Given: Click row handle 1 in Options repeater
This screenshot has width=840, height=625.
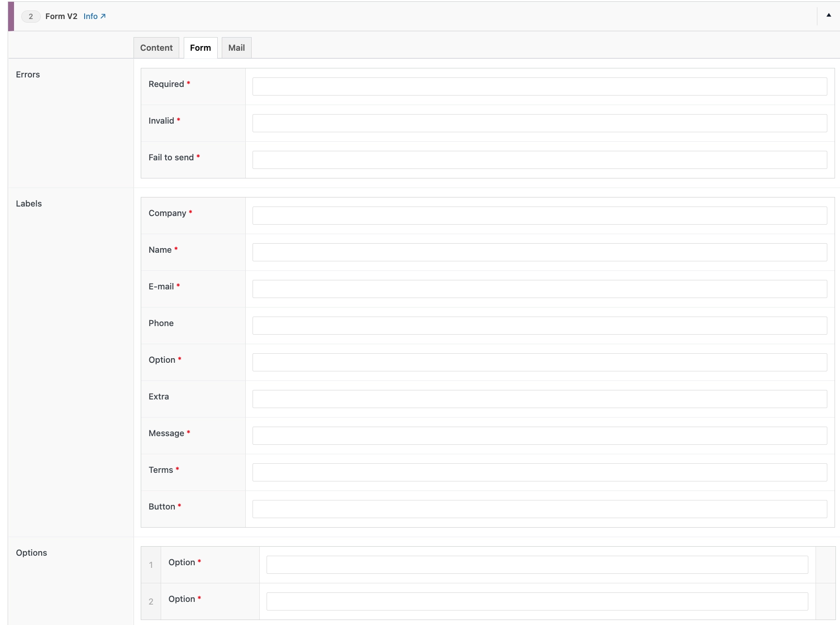Looking at the screenshot, I should pos(151,565).
